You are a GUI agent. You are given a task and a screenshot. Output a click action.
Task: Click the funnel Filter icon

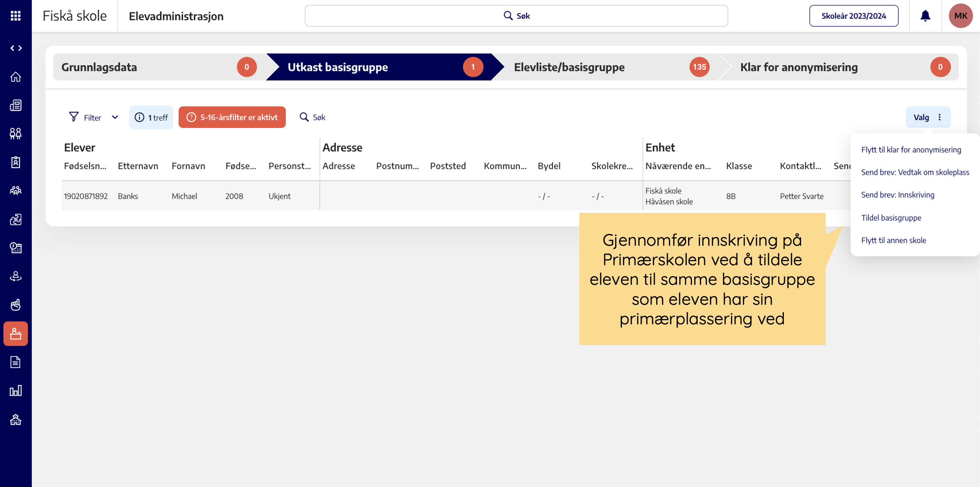74,117
